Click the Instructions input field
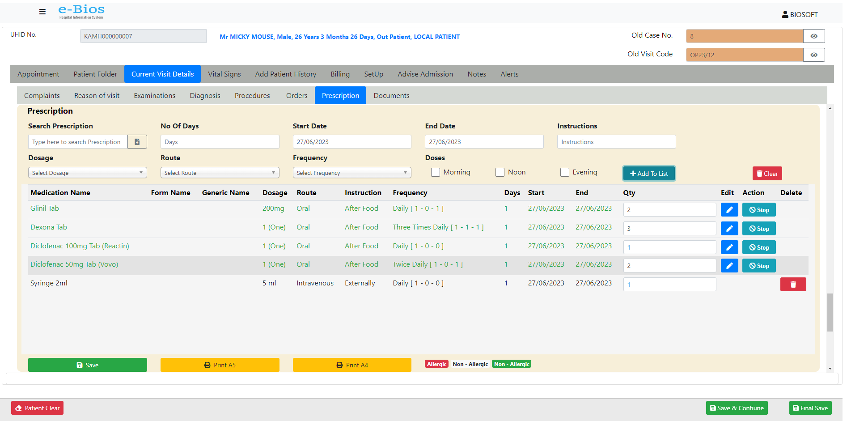Image resolution: width=868 pixels, height=421 pixels. point(617,142)
